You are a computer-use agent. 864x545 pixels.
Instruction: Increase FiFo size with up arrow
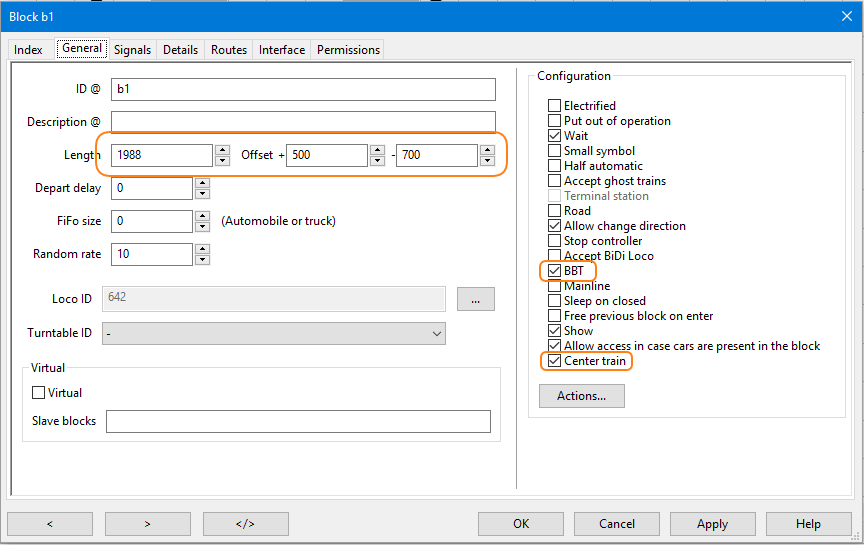click(202, 216)
